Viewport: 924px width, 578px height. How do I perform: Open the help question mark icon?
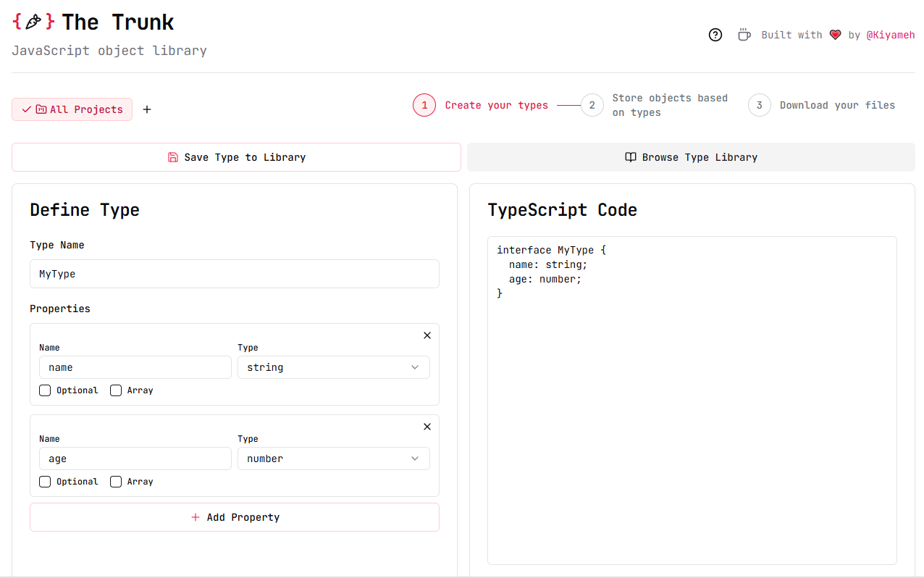715,35
